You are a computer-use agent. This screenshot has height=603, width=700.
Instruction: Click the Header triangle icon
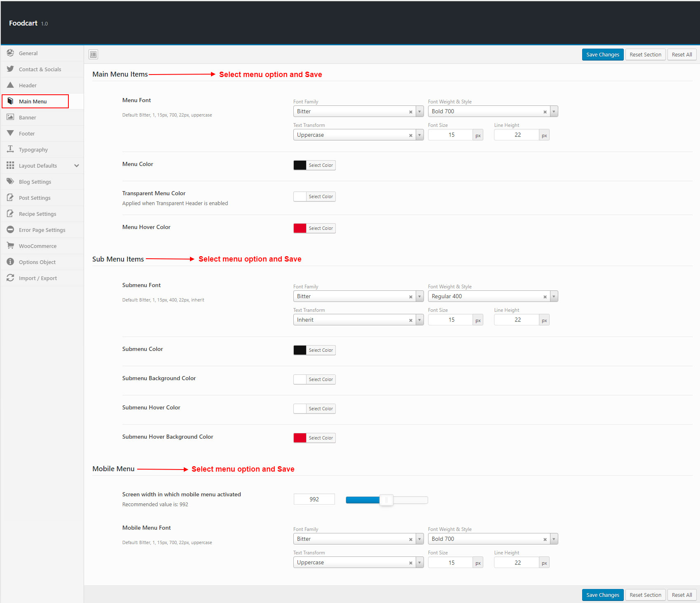point(10,85)
